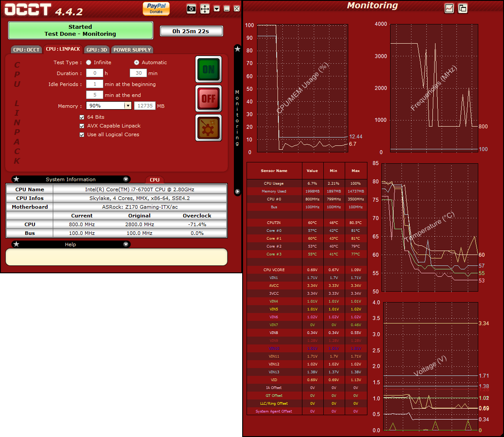This screenshot has height=437, width=504.
Task: Click star icon atop Monitoring sidebar
Action: tap(237, 49)
